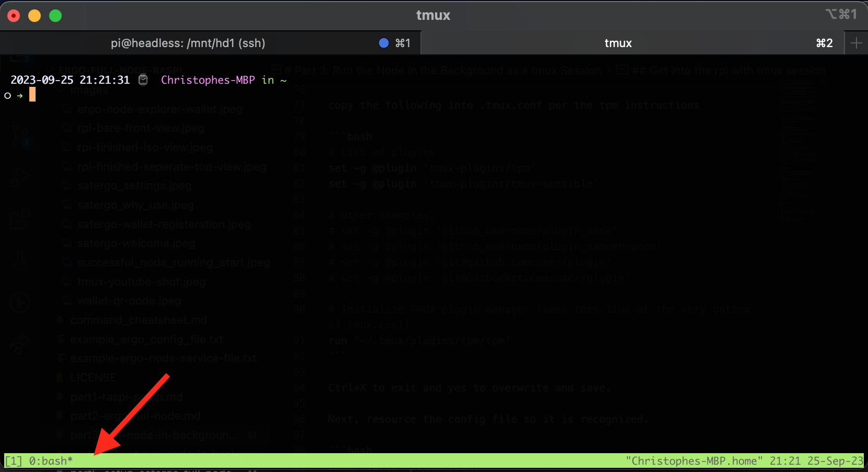
Task: Click the '[1]' session indicator in status bar
Action: [14, 461]
